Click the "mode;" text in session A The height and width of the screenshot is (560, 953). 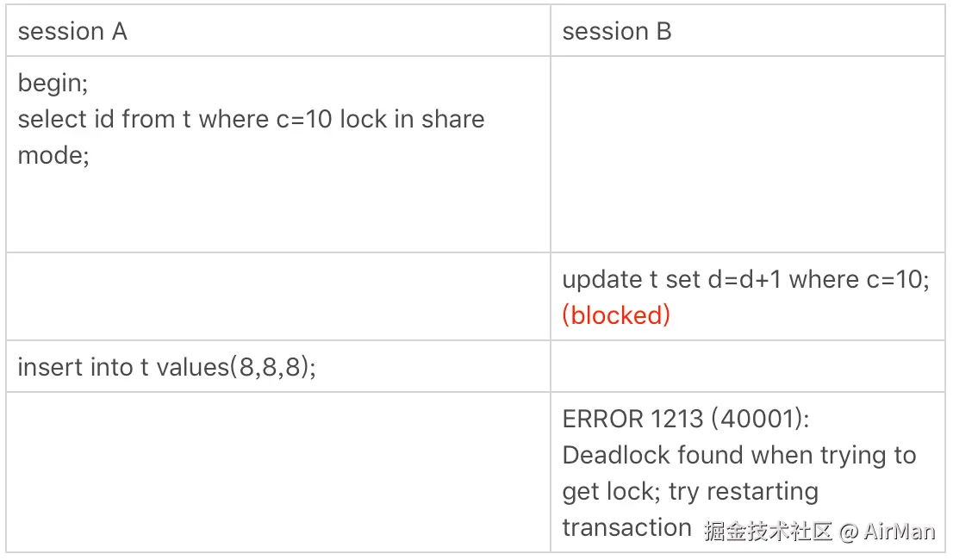[x=53, y=155]
